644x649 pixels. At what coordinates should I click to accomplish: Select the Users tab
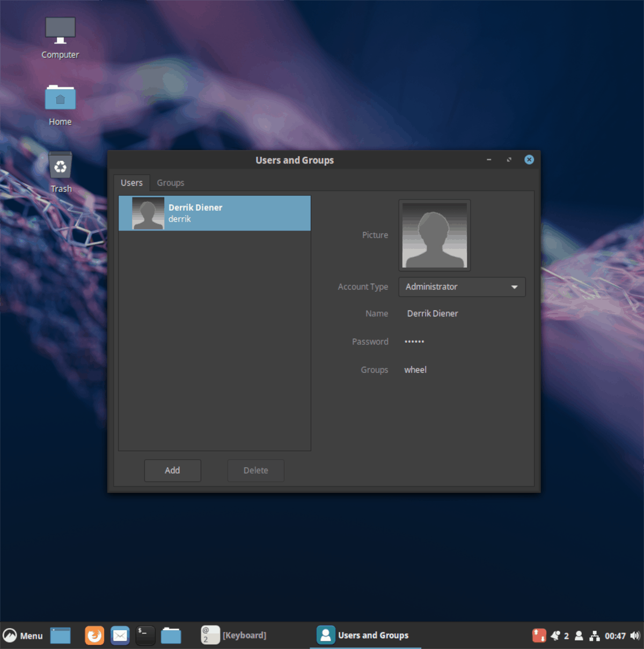pos(131,183)
